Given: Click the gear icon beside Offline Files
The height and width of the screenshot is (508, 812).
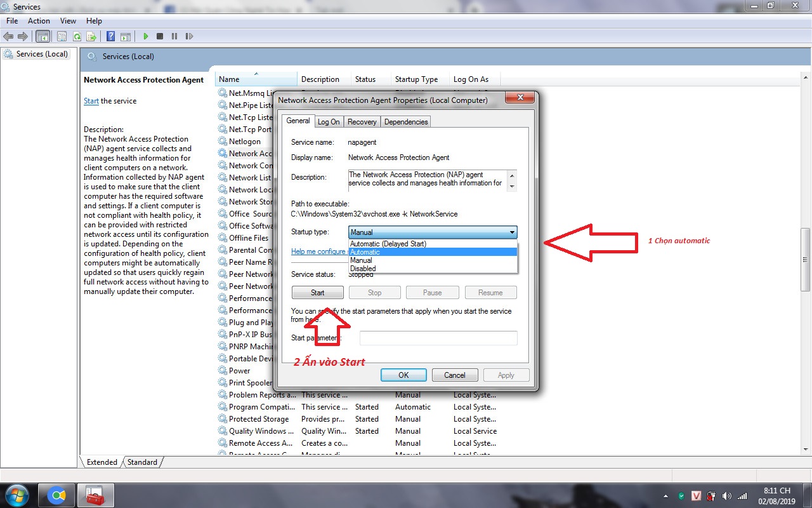Looking at the screenshot, I should [223, 237].
